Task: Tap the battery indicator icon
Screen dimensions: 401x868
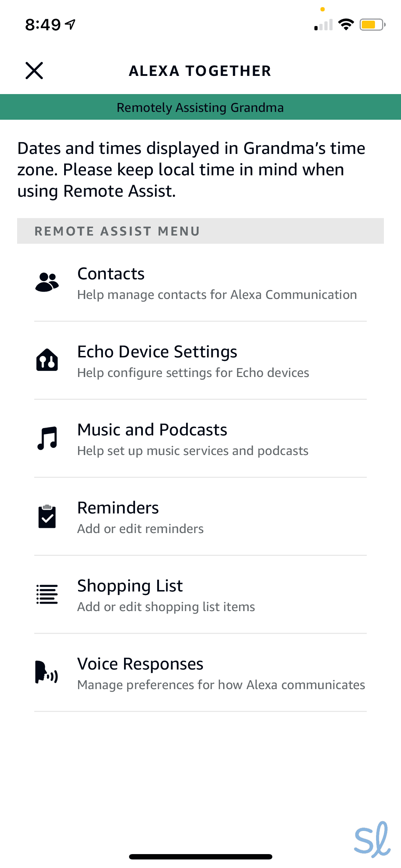Action: tap(372, 25)
